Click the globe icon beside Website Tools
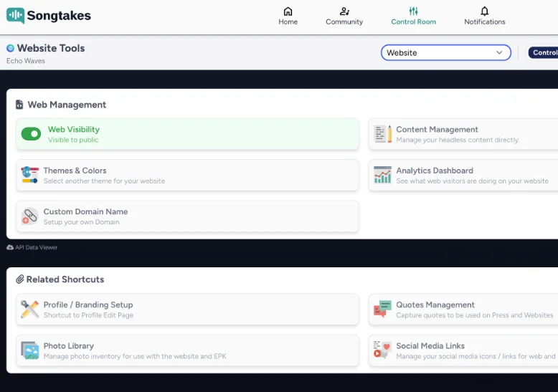 tap(10, 48)
